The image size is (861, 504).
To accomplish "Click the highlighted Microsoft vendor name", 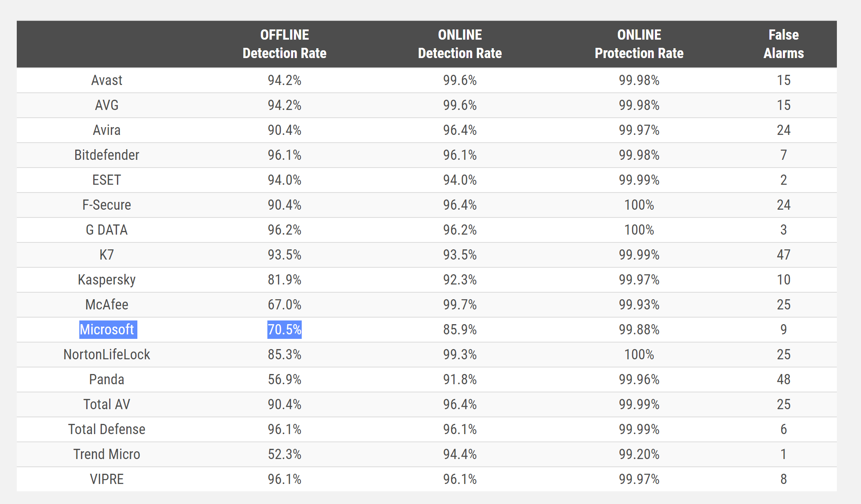I will click(107, 329).
